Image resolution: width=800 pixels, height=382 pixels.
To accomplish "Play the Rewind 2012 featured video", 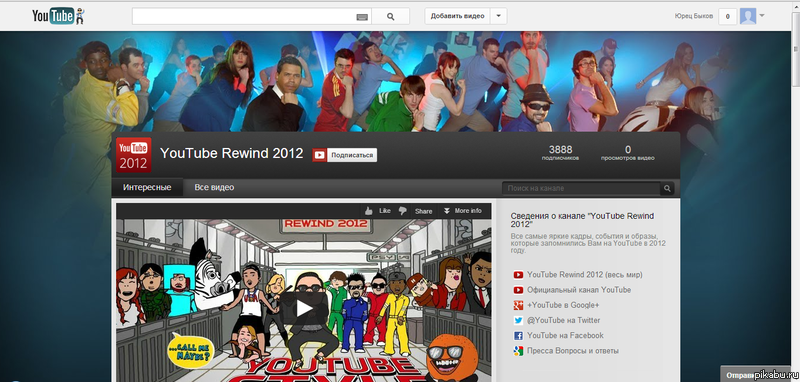I will click(304, 308).
